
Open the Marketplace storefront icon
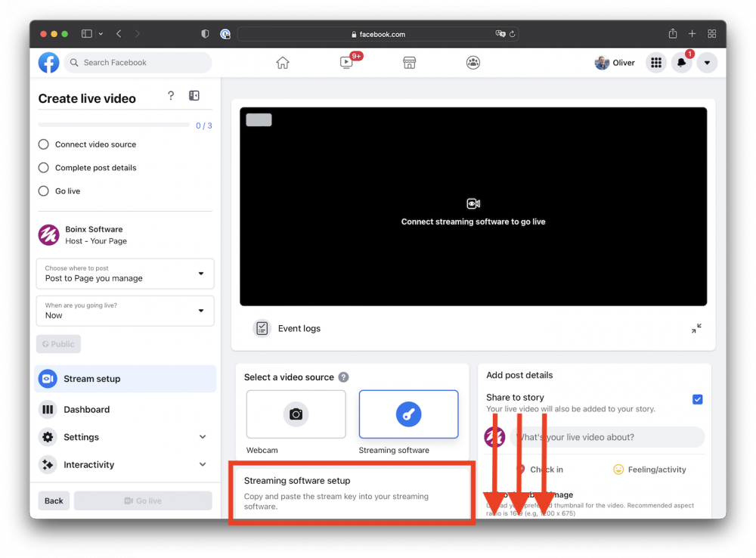(x=409, y=63)
